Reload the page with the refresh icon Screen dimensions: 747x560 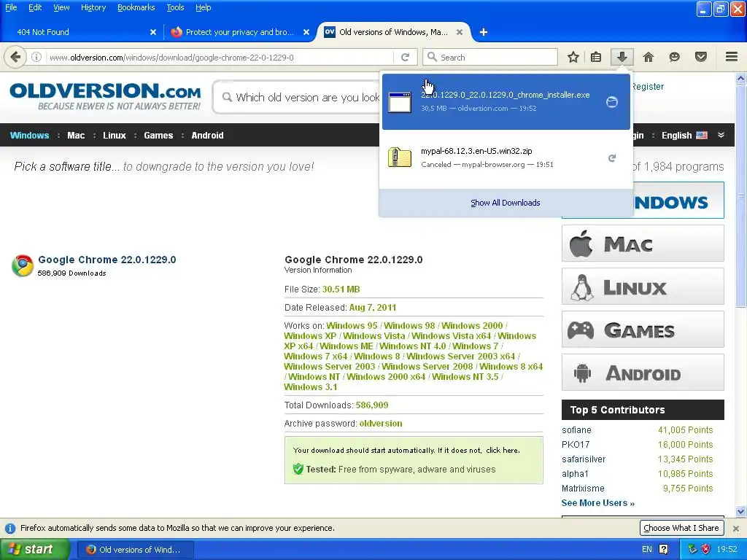click(406, 57)
